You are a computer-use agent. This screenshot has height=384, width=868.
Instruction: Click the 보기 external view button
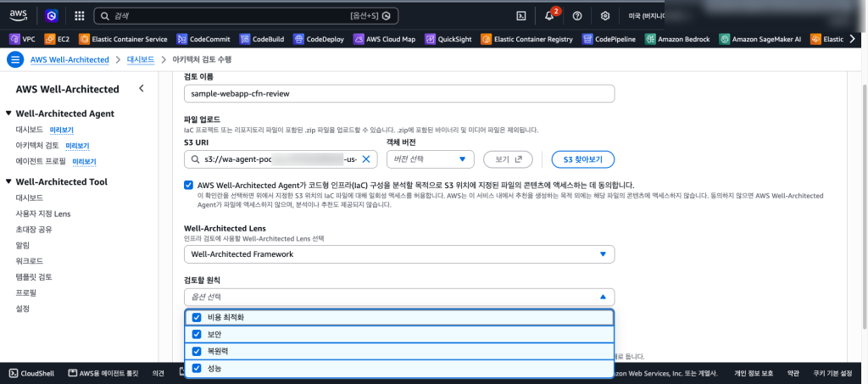pyautogui.click(x=508, y=159)
